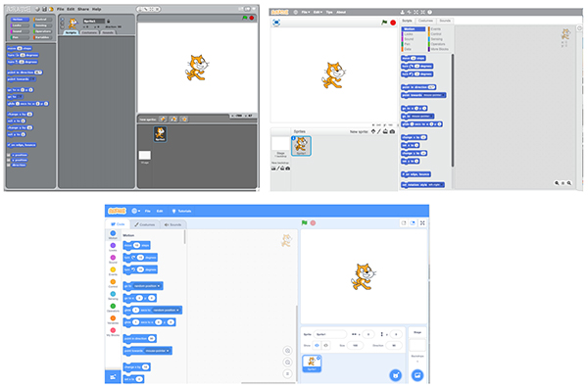Click Add Extension button at palette bottom-left
This screenshot has width=588, height=388.
pos(113,377)
